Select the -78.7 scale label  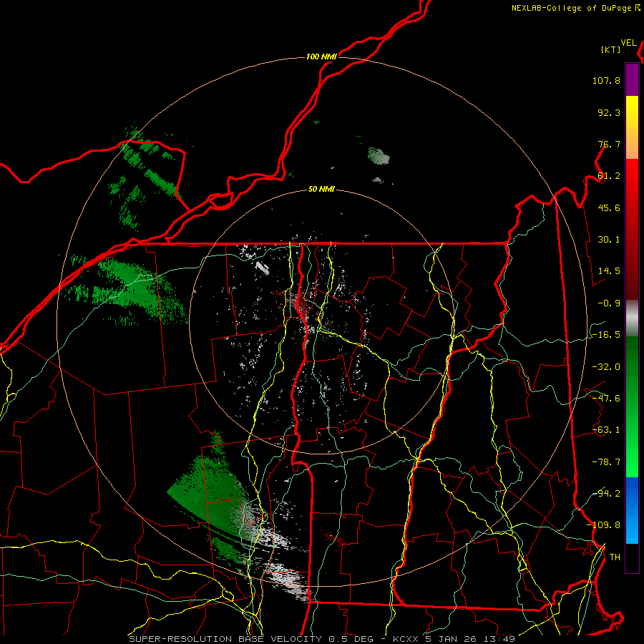pos(606,462)
